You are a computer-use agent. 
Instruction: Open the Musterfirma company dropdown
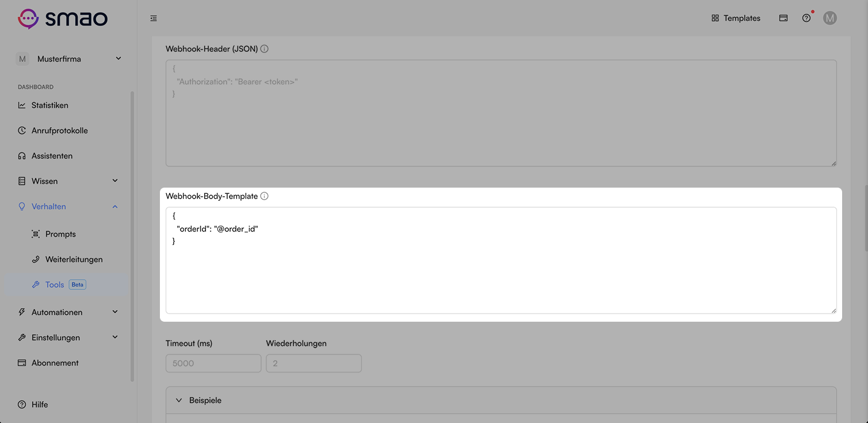pos(68,59)
